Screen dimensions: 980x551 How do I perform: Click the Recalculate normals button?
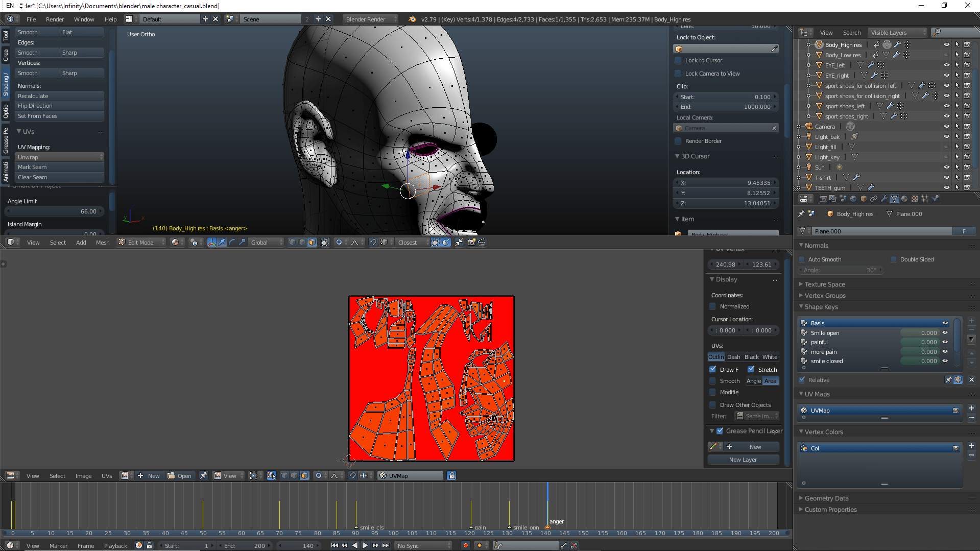click(59, 96)
